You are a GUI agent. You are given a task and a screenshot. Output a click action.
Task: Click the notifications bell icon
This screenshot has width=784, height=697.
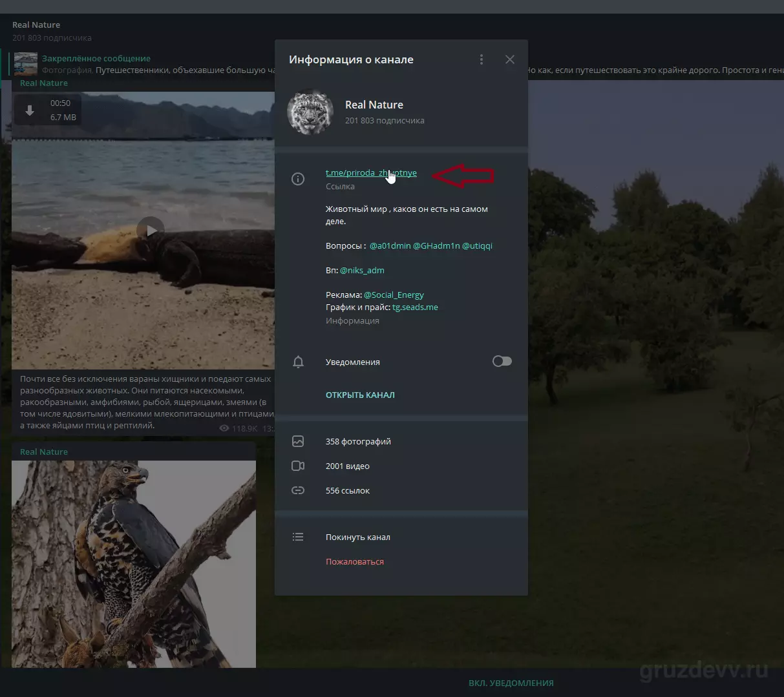click(298, 362)
